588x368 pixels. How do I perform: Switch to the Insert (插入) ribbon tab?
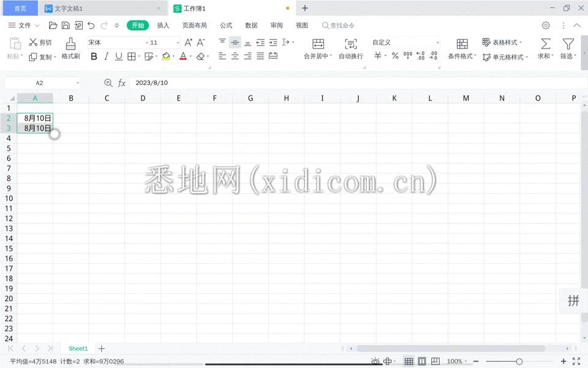tap(163, 25)
